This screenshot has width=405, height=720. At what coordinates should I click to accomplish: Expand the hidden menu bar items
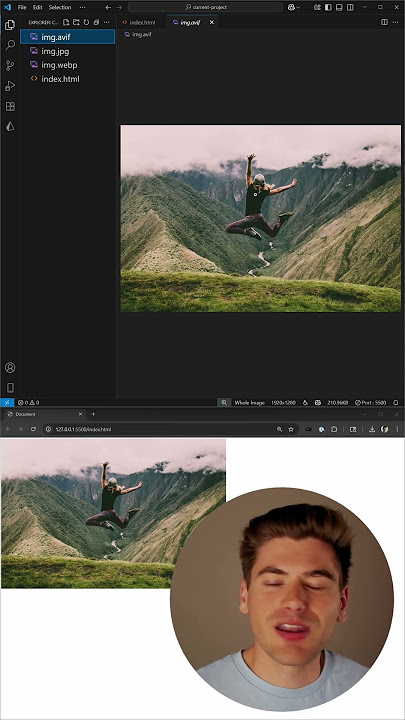(x=82, y=7)
